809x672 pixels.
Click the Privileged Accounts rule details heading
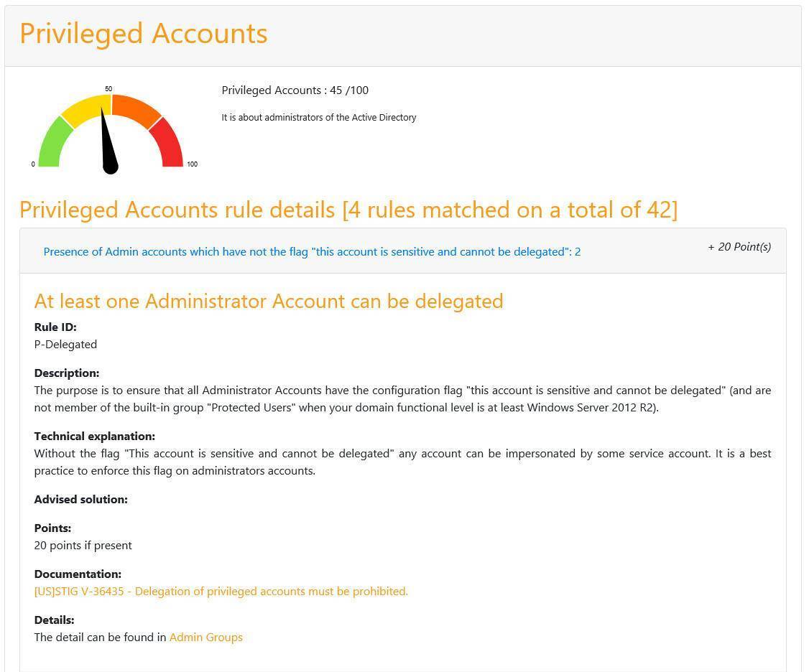[348, 210]
